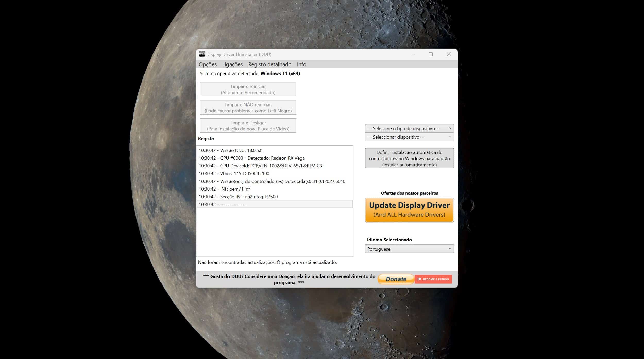Click the status text Não foram encontradas actualizações
The height and width of the screenshot is (359, 644).
coord(267,262)
